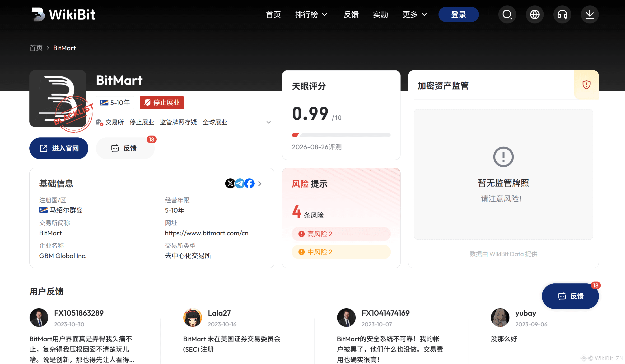Open the 没那么好 review text

tap(504, 339)
